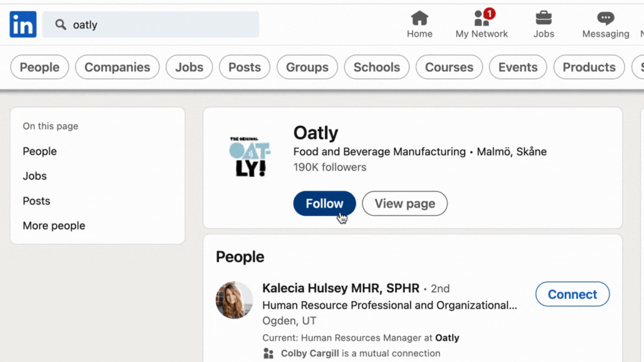The height and width of the screenshot is (362, 644).
Task: Click the 190K followers text
Action: click(x=330, y=168)
